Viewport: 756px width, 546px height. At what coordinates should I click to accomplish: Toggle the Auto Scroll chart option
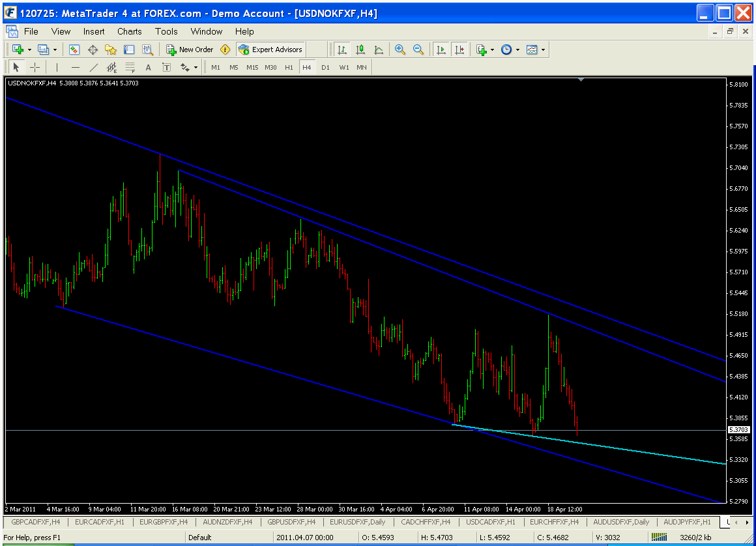pos(441,50)
